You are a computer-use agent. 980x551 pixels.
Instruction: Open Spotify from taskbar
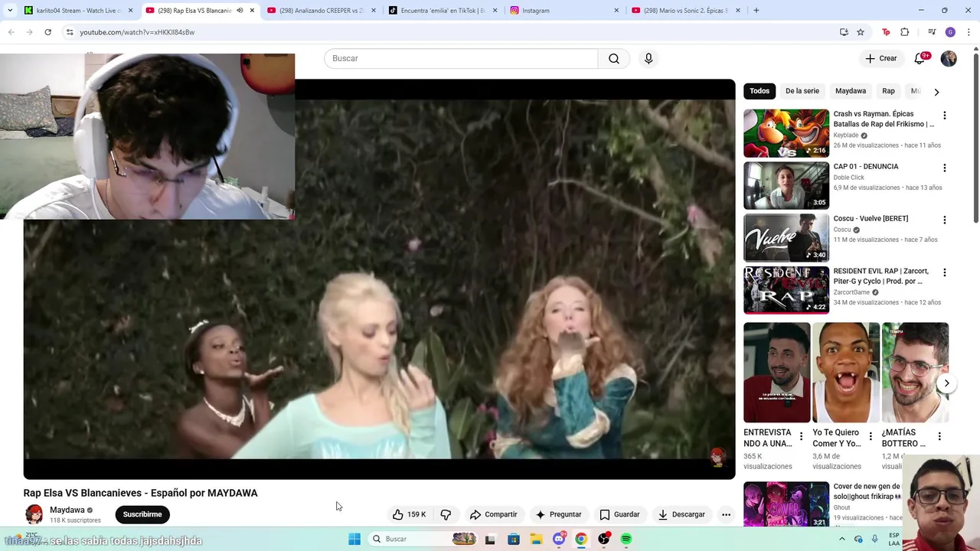click(626, 539)
